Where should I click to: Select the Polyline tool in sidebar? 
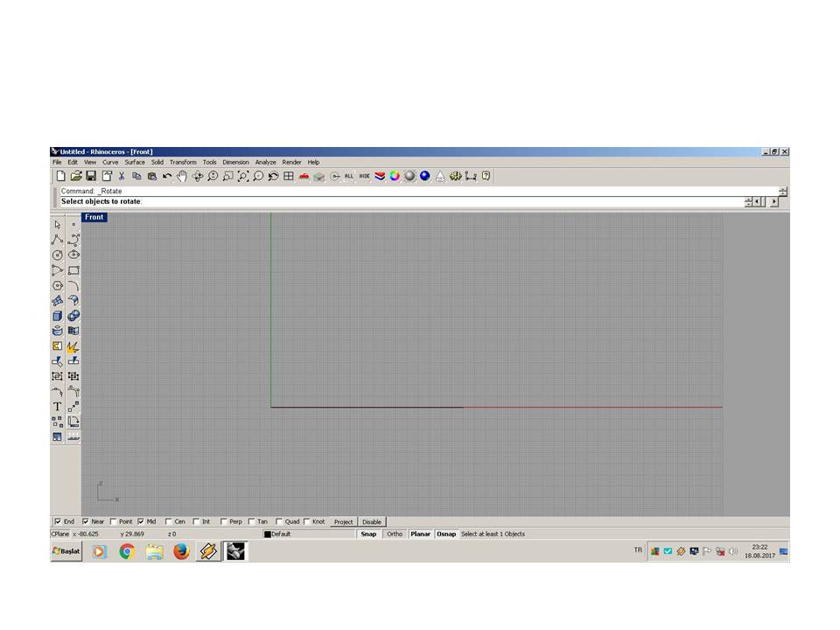pos(58,239)
